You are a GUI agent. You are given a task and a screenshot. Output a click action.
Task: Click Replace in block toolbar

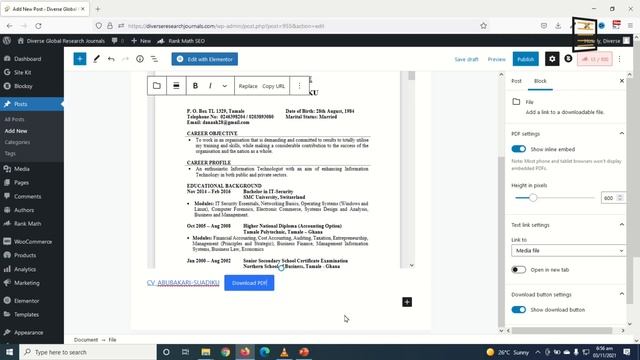pyautogui.click(x=248, y=86)
